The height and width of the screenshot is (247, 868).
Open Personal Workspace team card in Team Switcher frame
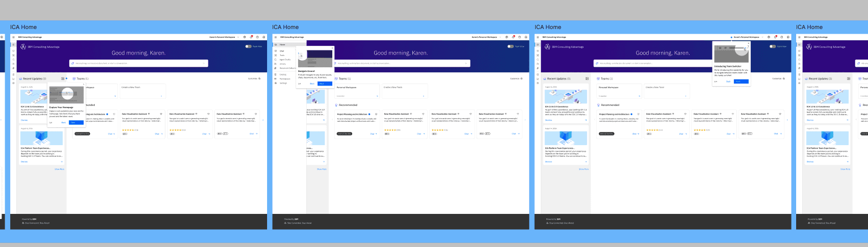pos(619,91)
